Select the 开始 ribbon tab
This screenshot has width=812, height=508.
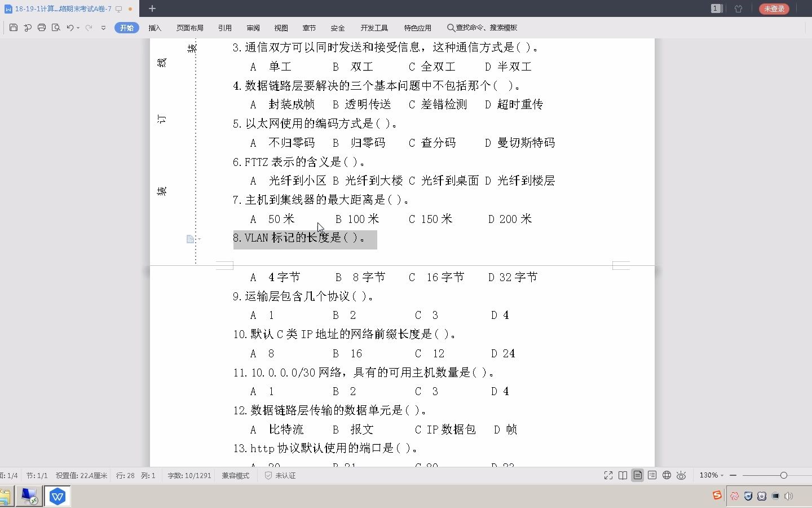coord(127,28)
